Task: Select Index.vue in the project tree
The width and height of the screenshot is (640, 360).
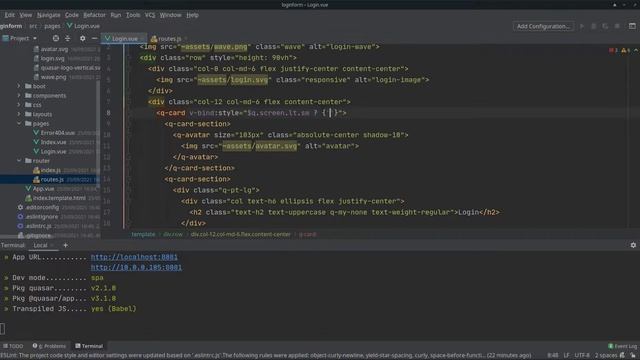Action: click(x=53, y=142)
